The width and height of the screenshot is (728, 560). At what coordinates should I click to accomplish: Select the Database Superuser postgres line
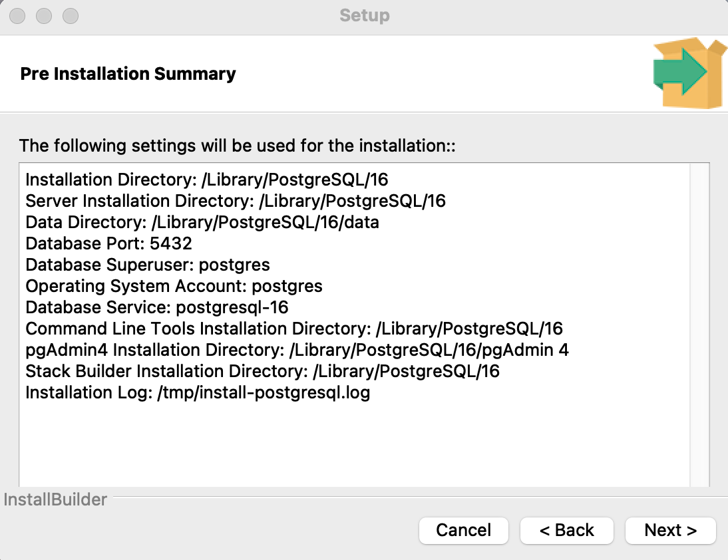tap(146, 265)
